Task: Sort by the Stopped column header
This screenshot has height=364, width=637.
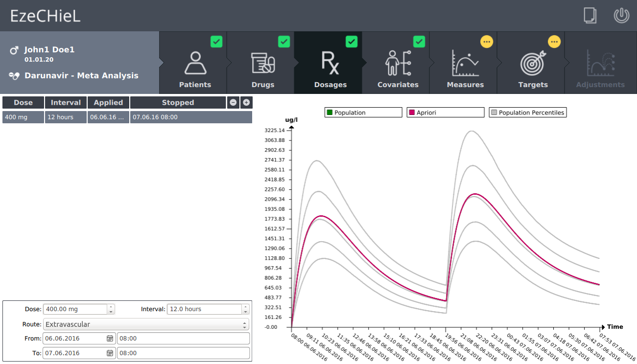Action: [x=178, y=102]
